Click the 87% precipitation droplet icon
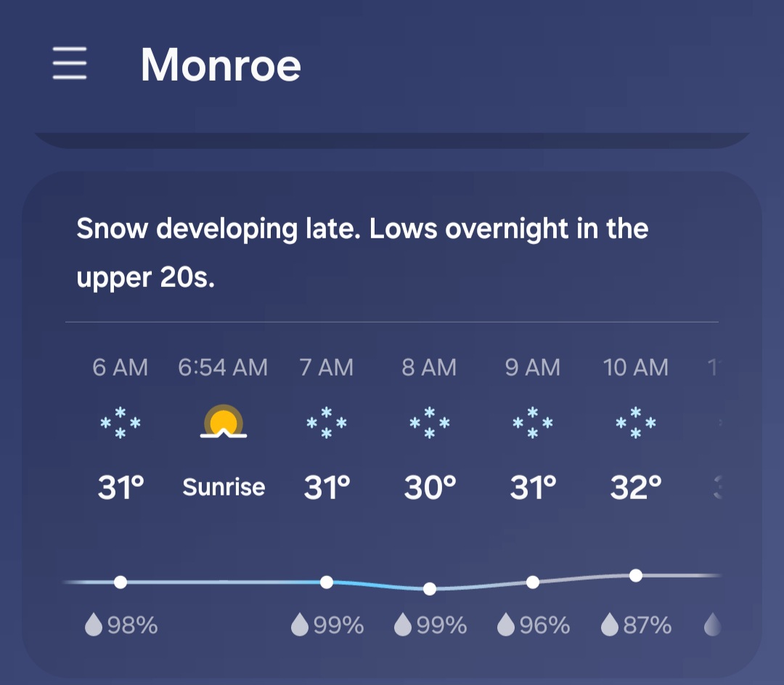This screenshot has width=784, height=685. point(610,625)
